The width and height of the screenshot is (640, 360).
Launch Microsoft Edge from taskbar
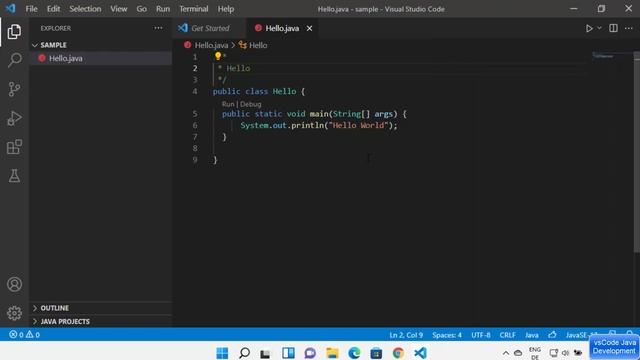(354, 353)
